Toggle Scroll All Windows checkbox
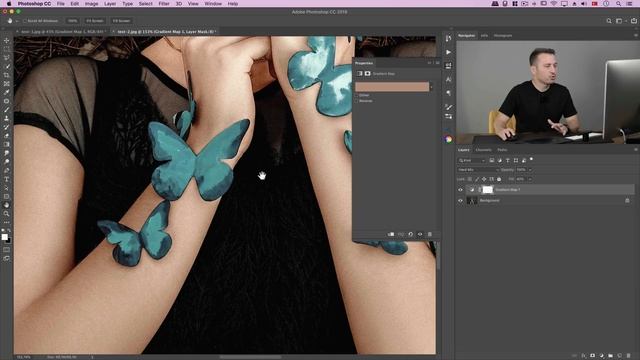 (x=25, y=21)
